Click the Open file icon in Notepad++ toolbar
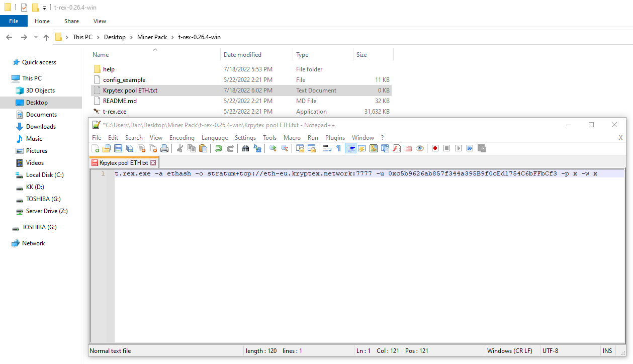This screenshot has width=633, height=364. (106, 148)
